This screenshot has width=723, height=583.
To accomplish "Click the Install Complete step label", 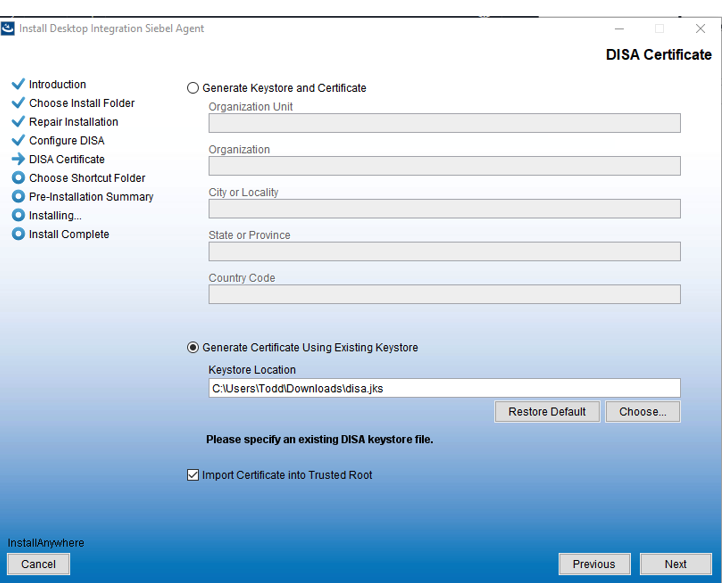I will point(69,234).
